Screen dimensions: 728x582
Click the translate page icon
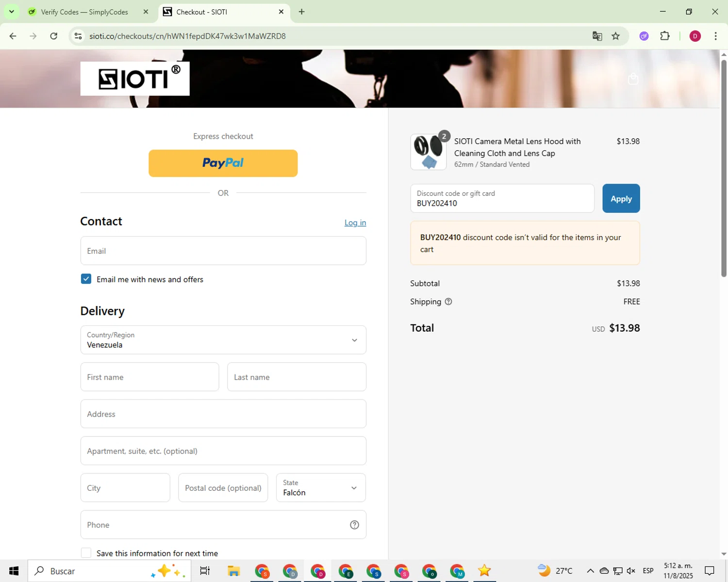[597, 36]
